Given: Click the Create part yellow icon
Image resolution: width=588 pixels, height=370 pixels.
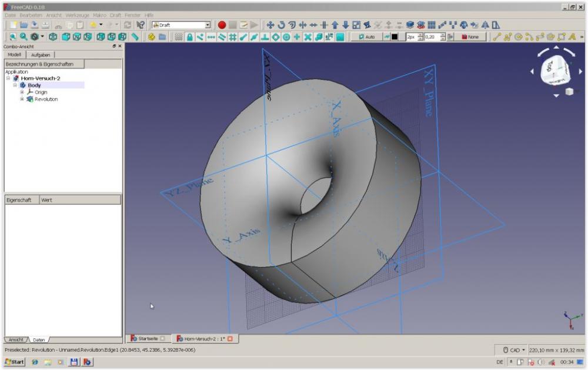Looking at the screenshot, I should [152, 37].
